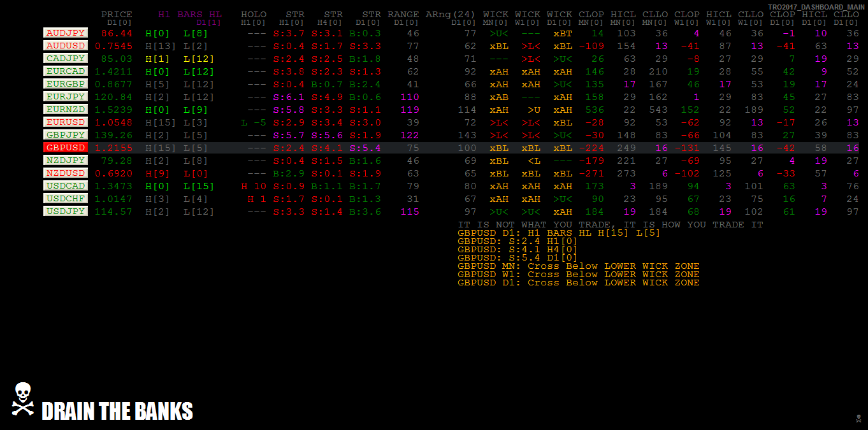Open the EURJPY symbol button

(66, 96)
